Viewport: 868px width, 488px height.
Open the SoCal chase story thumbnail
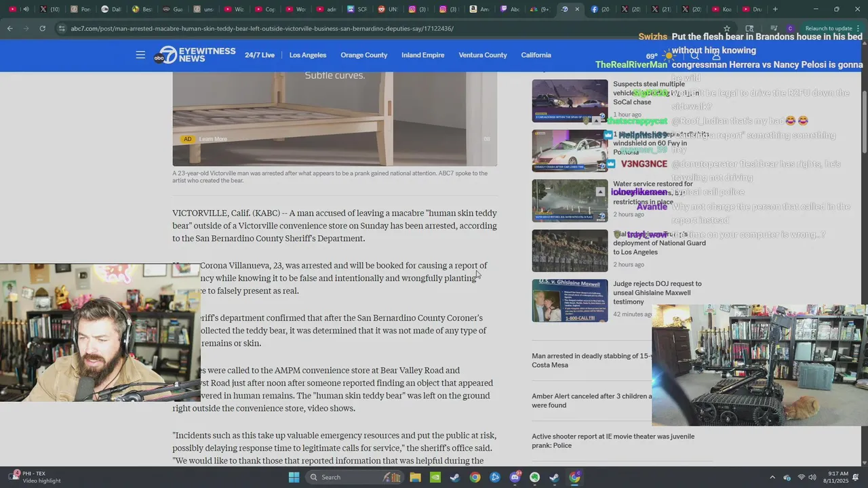click(570, 100)
